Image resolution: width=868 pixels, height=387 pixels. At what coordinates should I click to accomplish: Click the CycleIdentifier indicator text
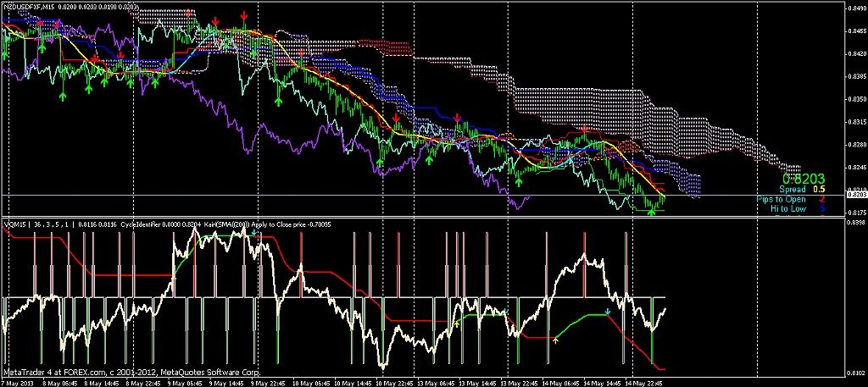tap(139, 225)
